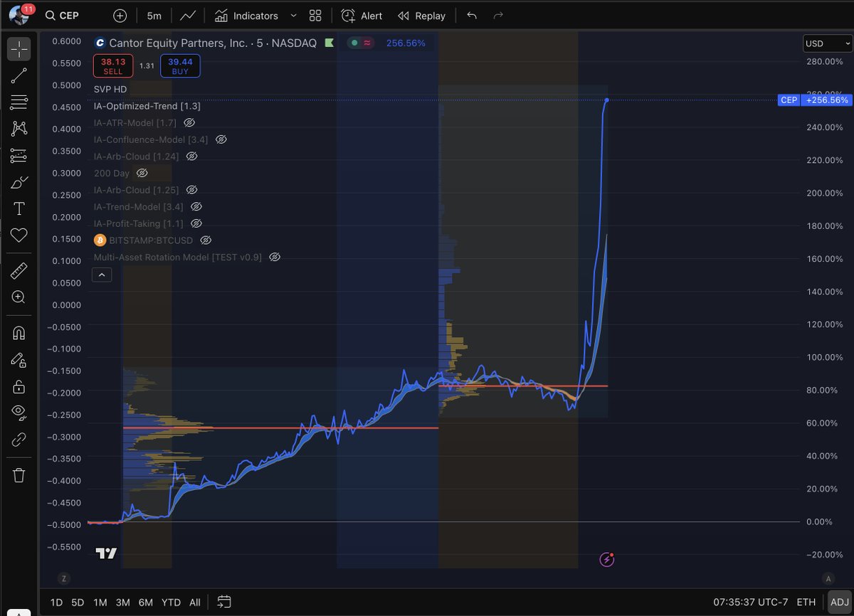Select the All time range
Image resolution: width=854 pixels, height=616 pixels.
(194, 602)
